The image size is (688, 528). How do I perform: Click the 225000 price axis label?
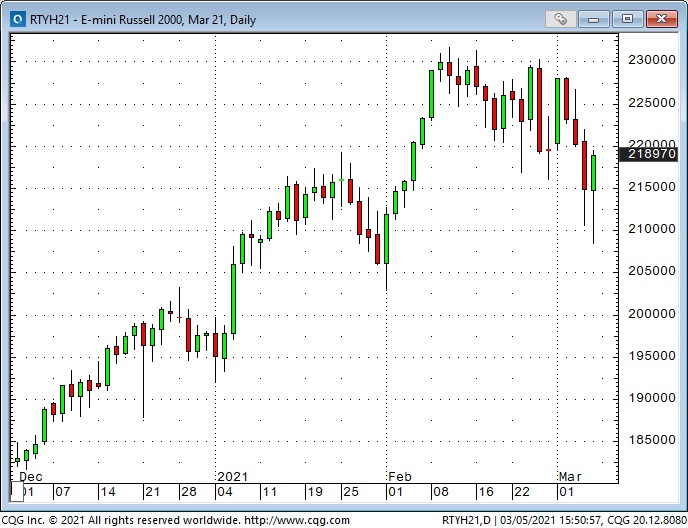coord(652,103)
